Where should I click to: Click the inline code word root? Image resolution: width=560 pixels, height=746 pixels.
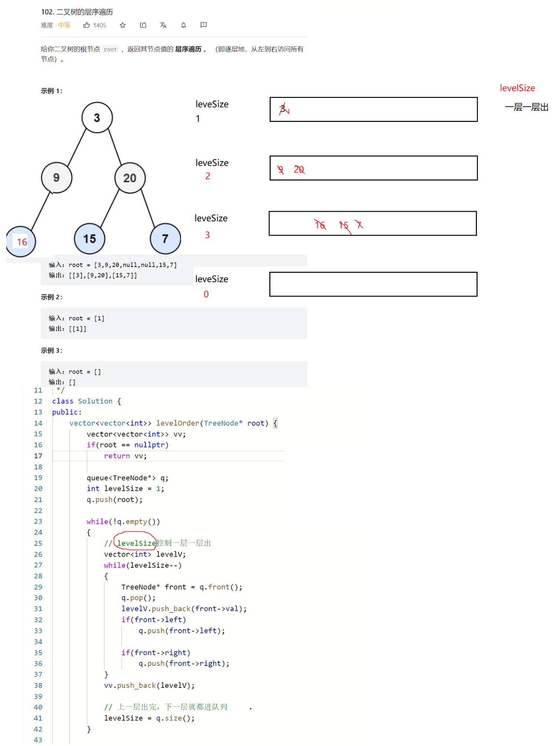110,49
